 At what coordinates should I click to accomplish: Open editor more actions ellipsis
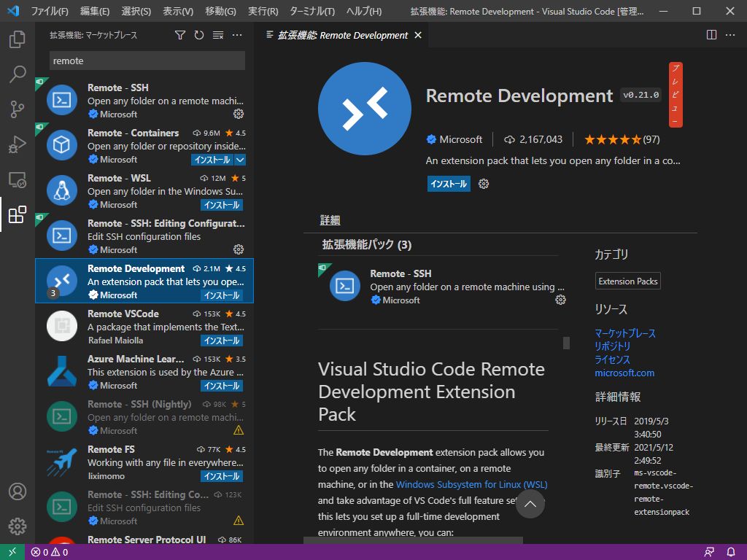pyautogui.click(x=730, y=35)
